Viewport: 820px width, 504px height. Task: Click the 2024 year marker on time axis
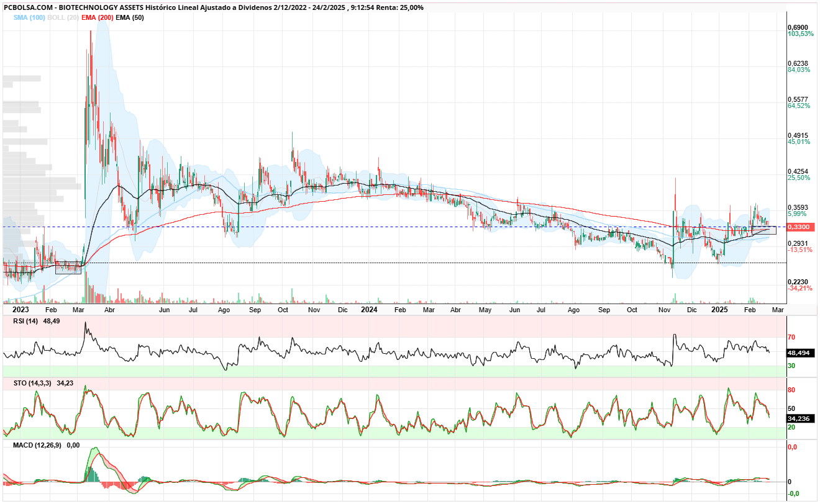point(369,309)
